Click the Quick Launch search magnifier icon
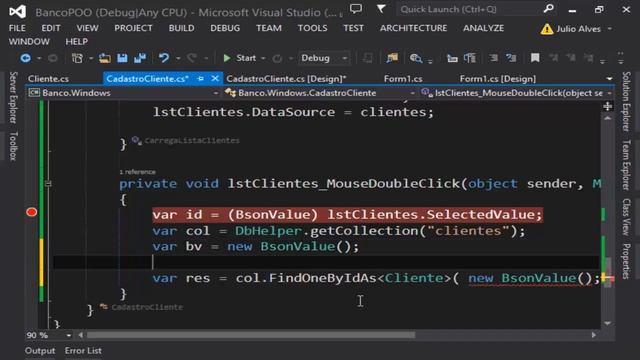 [x=549, y=9]
